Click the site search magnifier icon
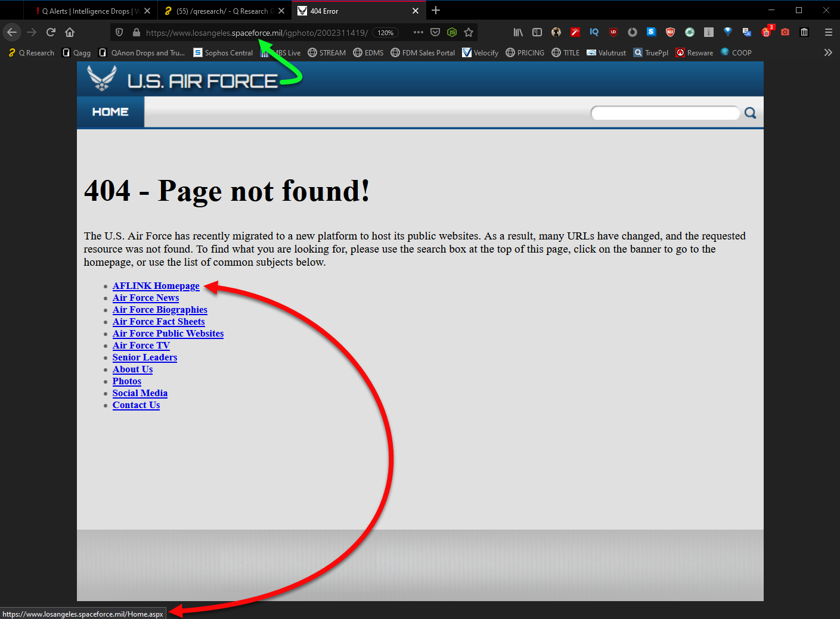This screenshot has height=619, width=840. (750, 113)
